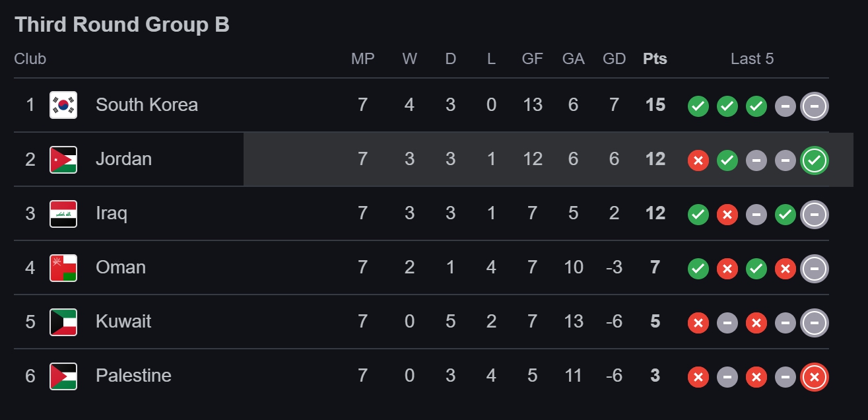Click the Iraq flag icon

tap(63, 213)
